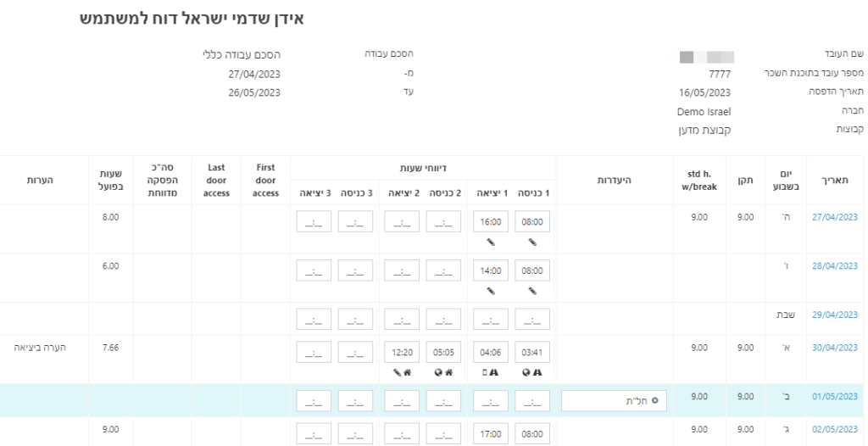Click the 6.00 actual hours on 28/04/2023

point(111,266)
